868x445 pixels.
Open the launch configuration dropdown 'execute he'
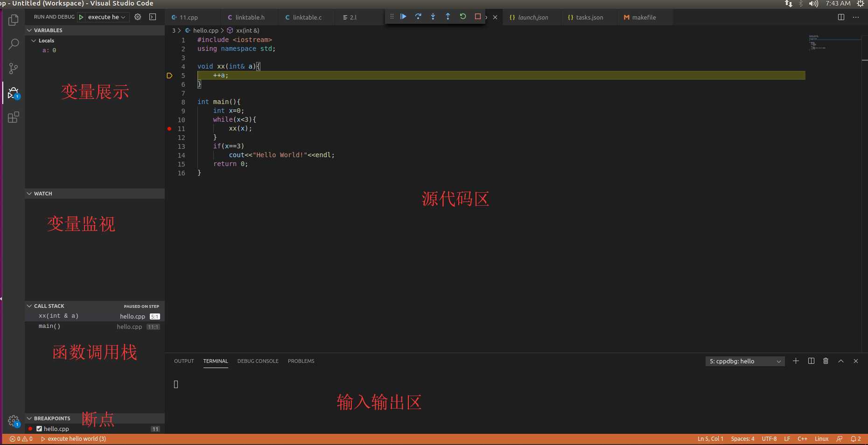107,17
